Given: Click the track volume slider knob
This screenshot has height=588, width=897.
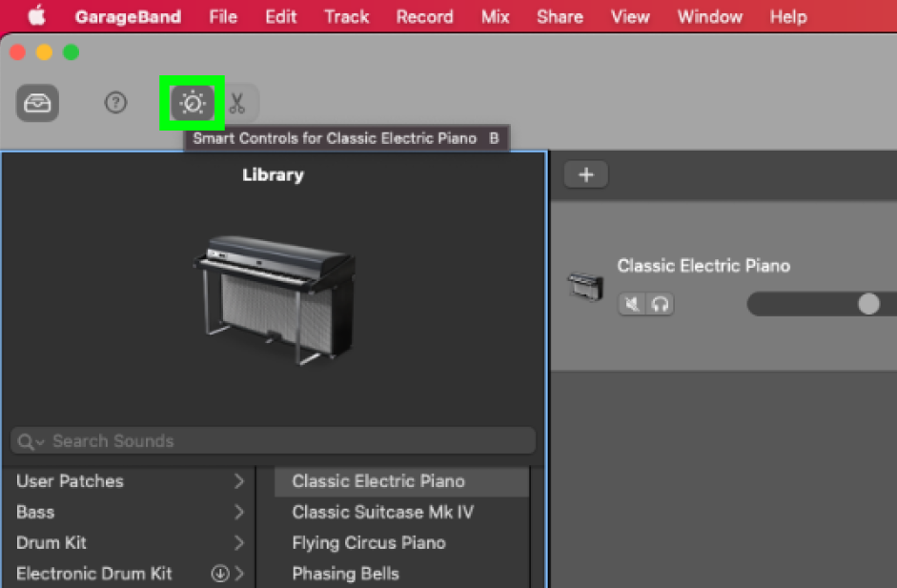Looking at the screenshot, I should click(x=868, y=304).
